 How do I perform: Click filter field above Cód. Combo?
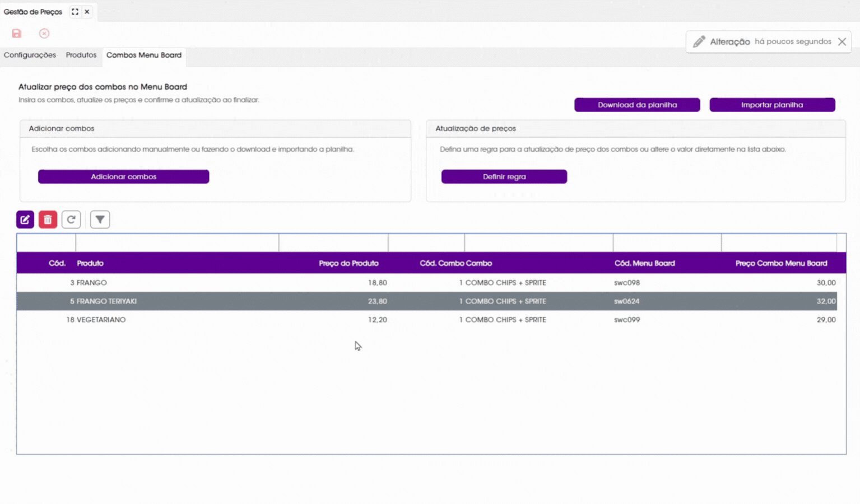coord(426,243)
